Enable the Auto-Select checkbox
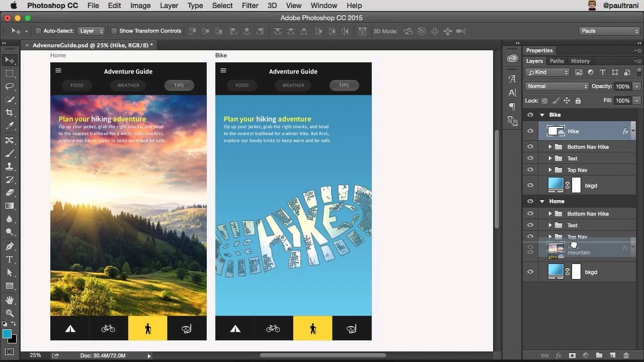The height and width of the screenshot is (362, 644). tap(38, 31)
